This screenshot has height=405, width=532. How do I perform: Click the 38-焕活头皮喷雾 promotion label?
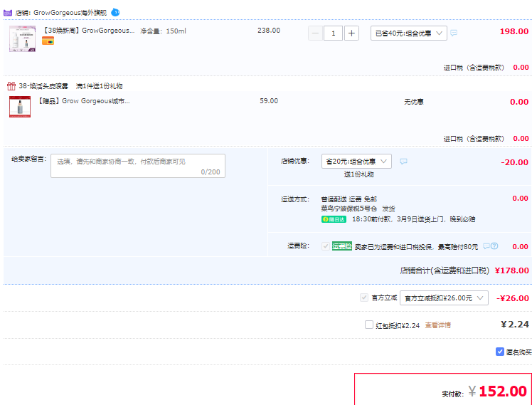pyautogui.click(x=43, y=86)
